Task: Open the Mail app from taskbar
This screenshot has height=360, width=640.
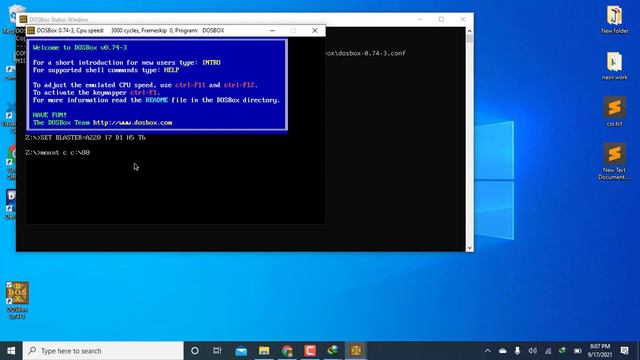Action: pyautogui.click(x=241, y=351)
